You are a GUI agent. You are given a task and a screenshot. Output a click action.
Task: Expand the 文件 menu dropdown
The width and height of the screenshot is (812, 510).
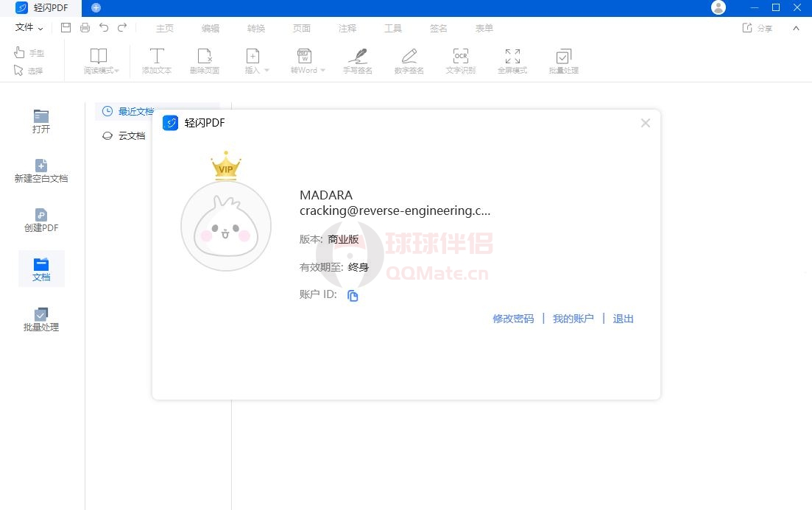pyautogui.click(x=29, y=28)
